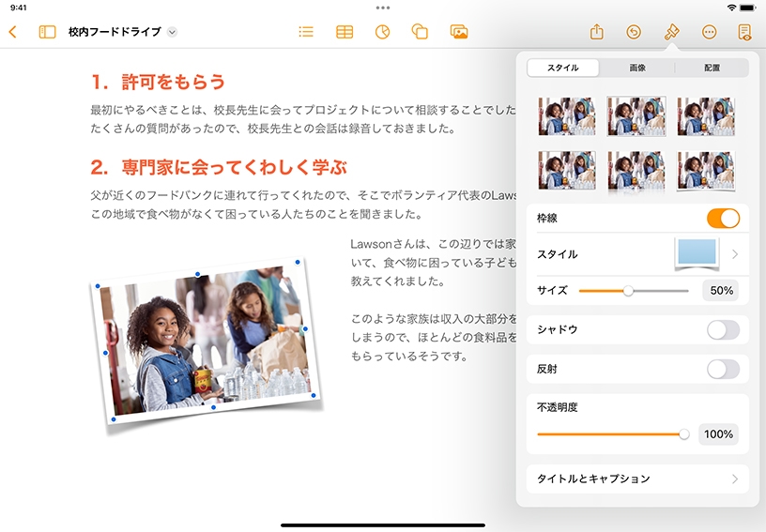The image size is (766, 532).
Task: Click the 不透明度 opacity slider
Action: [610, 434]
